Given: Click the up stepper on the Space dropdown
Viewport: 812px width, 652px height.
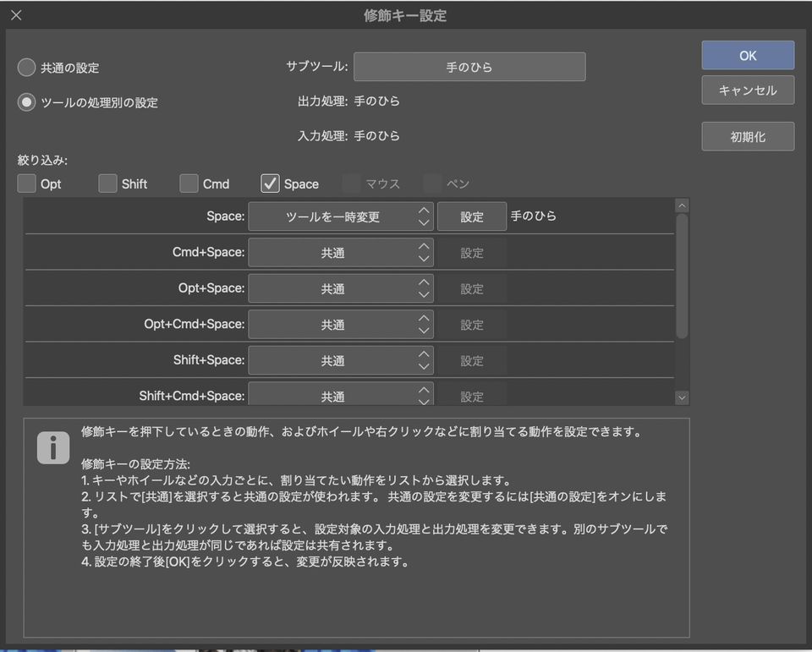Looking at the screenshot, I should coord(425,211).
